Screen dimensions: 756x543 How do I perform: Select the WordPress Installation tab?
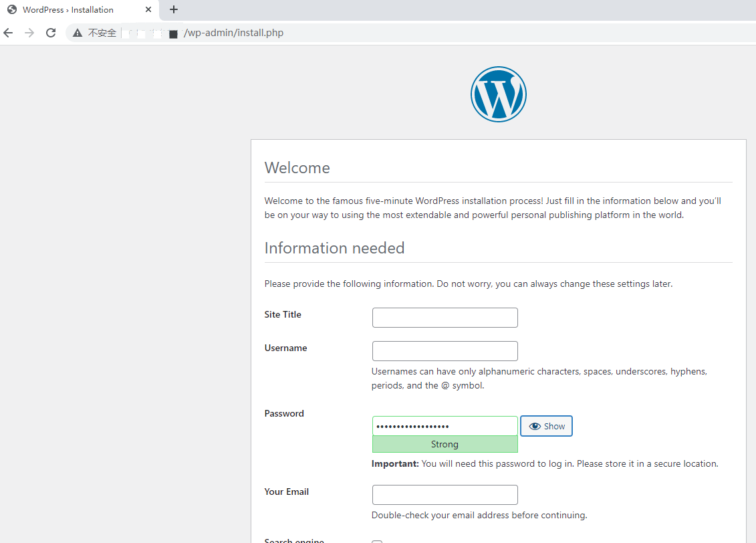pos(80,9)
